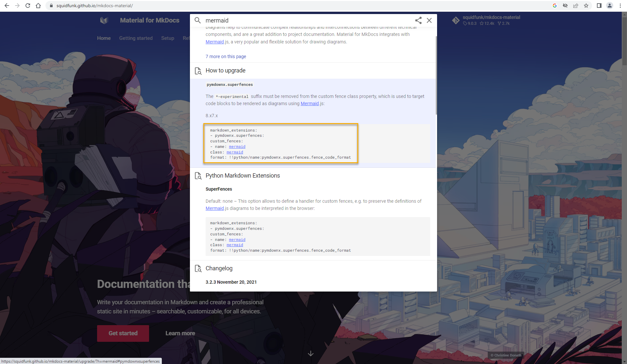Click the browser reload icon
Image resolution: width=627 pixels, height=364 pixels.
click(x=27, y=6)
